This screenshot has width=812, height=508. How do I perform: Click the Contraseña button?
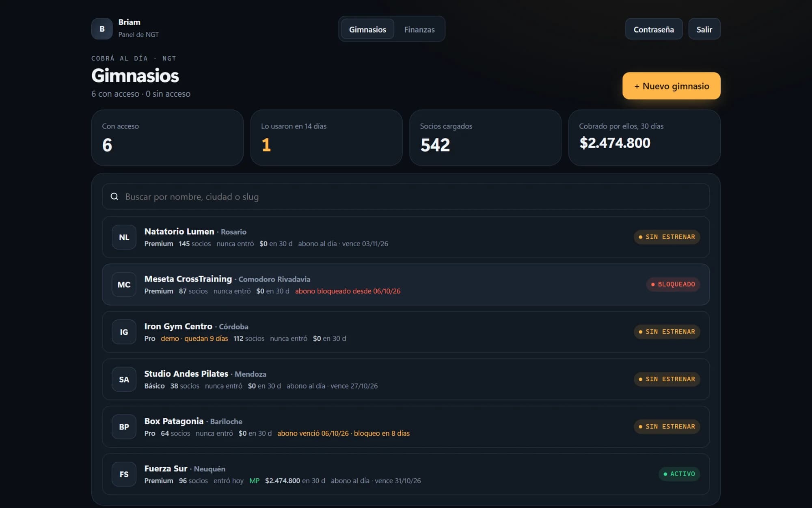click(x=654, y=29)
